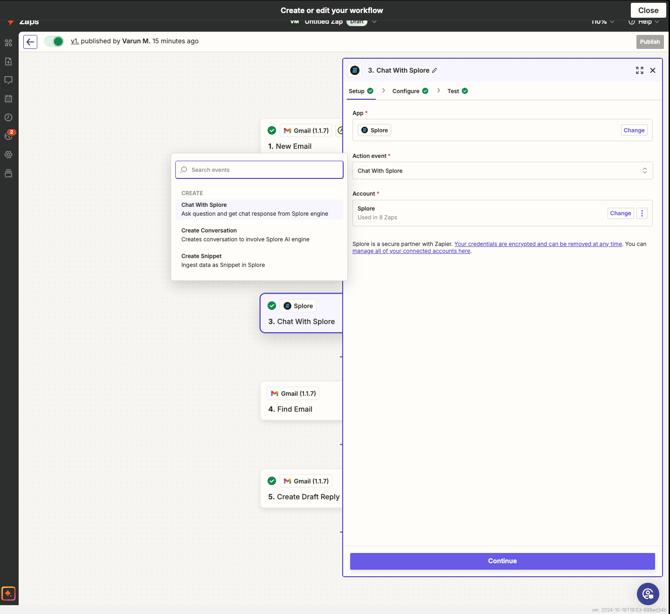Open the credentials are encrypted link
The width and height of the screenshot is (670, 614).
tap(538, 244)
